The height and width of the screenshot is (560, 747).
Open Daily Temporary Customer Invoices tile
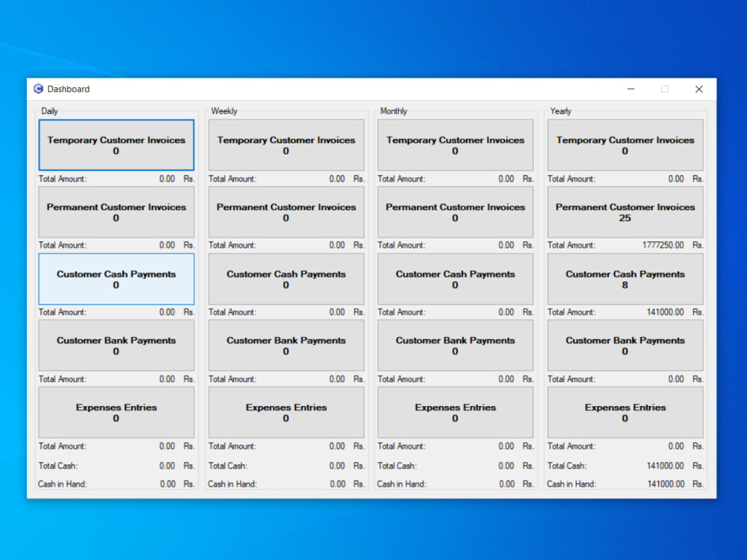pos(117,145)
